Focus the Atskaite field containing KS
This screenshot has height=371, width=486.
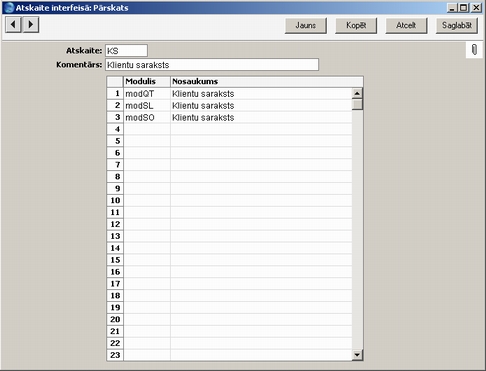(x=126, y=51)
